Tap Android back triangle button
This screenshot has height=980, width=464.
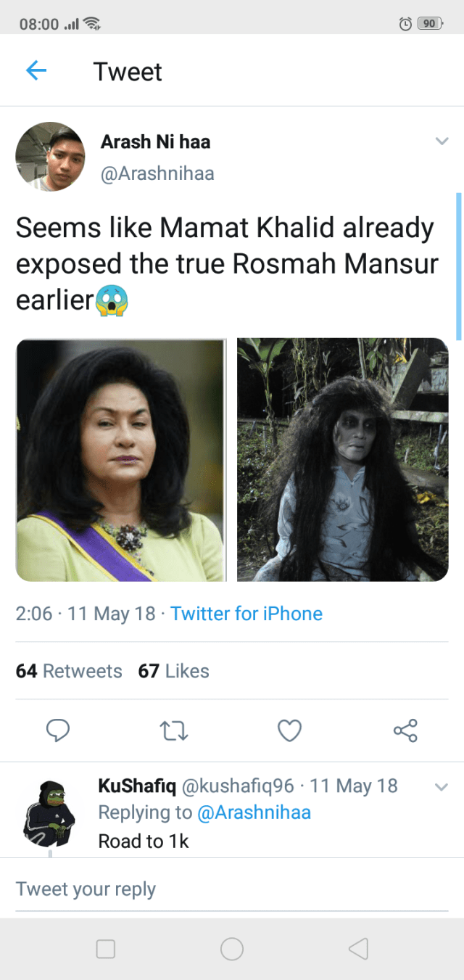[x=358, y=949]
